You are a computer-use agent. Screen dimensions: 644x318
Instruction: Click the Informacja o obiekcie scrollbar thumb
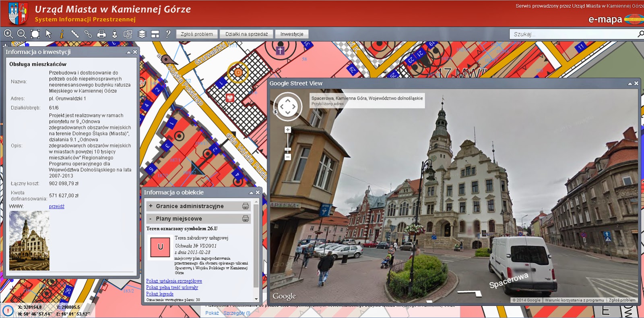(x=256, y=246)
